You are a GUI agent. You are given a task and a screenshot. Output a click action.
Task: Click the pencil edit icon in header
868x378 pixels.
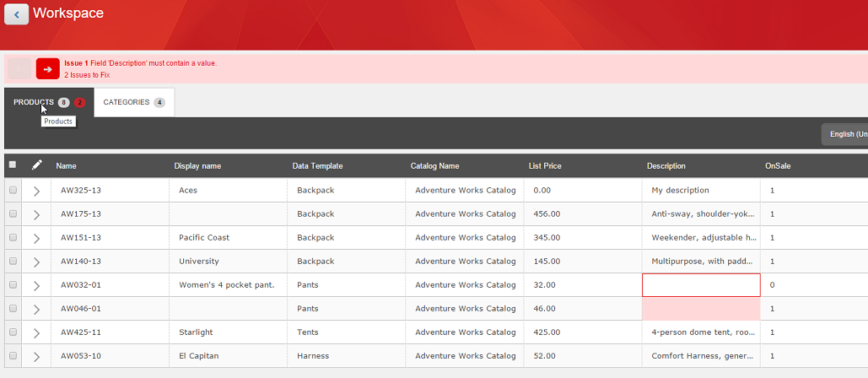tap(36, 165)
